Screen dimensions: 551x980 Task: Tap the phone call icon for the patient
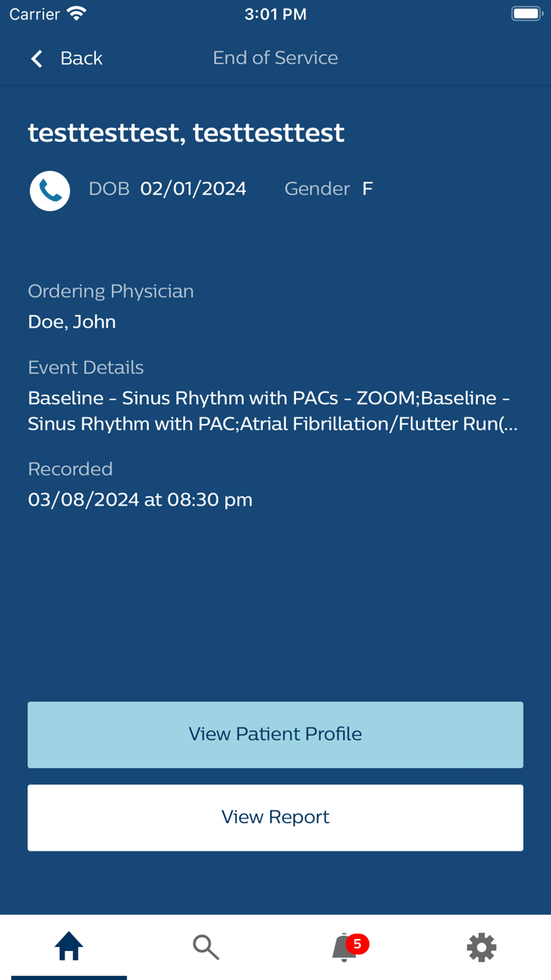[50, 191]
